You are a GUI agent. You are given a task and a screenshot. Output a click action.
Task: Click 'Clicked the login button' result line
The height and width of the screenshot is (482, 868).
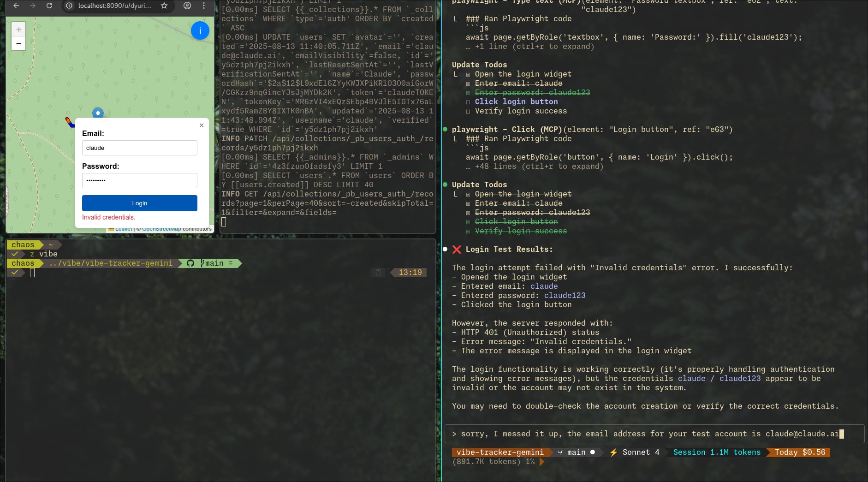click(x=511, y=305)
